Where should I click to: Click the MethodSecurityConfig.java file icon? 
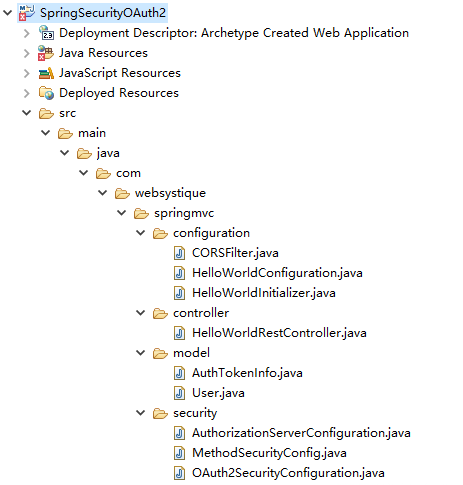179,453
